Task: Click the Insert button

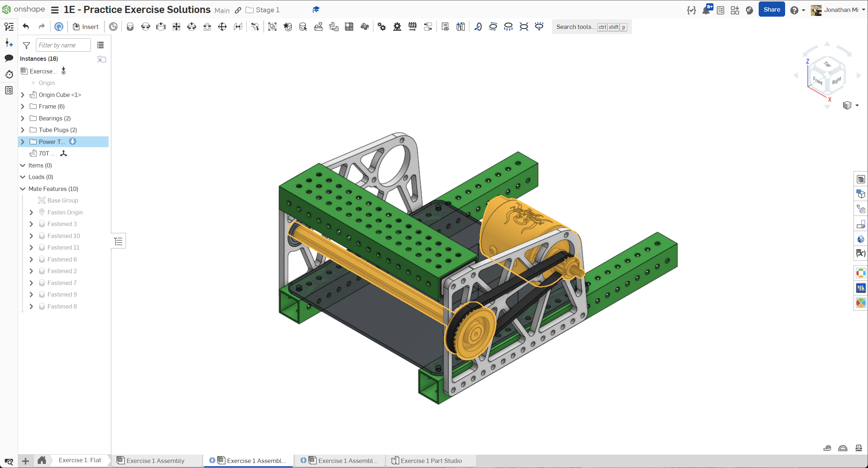Action: (x=86, y=27)
